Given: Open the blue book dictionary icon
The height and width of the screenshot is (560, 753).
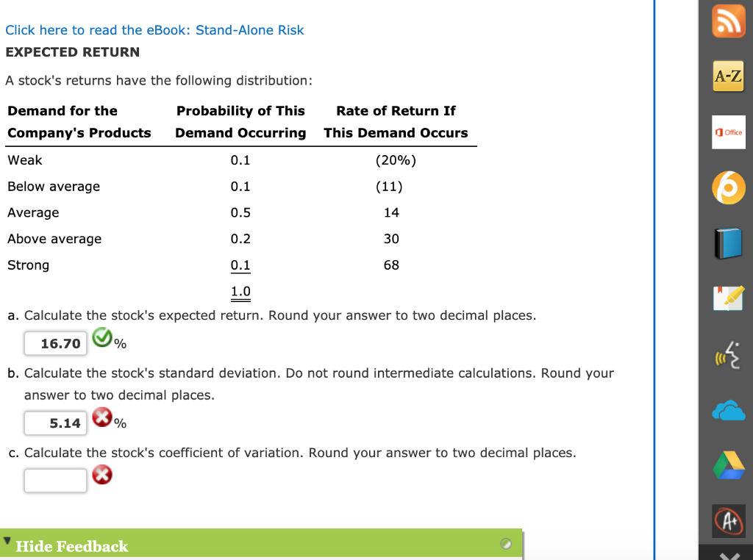Looking at the screenshot, I should [729, 243].
